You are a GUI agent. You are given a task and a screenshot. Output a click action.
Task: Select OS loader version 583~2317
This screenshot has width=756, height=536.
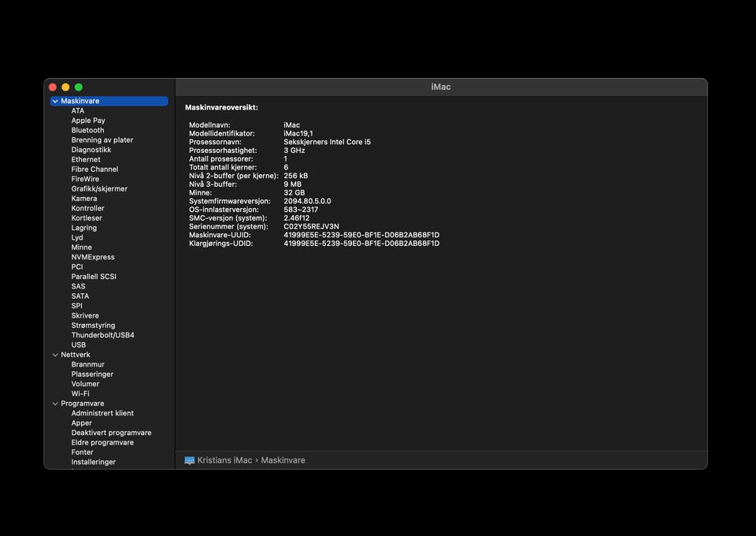tap(301, 210)
